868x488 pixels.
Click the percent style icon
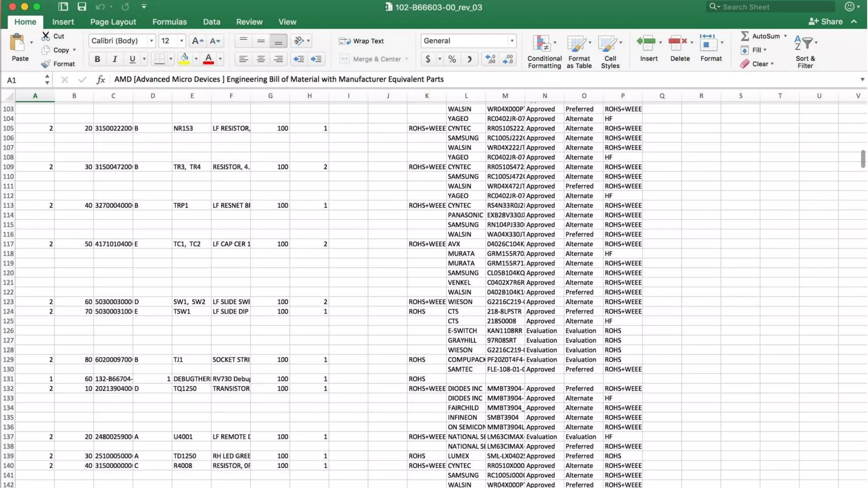(452, 59)
